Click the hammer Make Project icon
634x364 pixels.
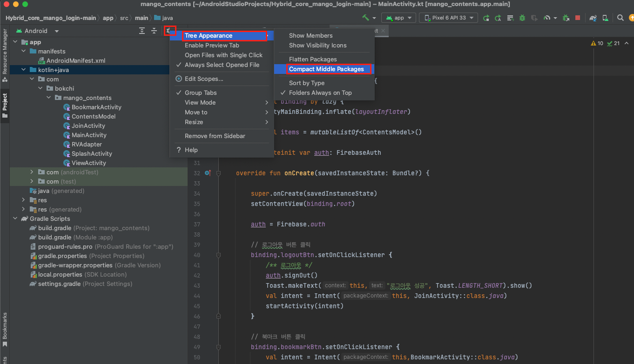pos(366,18)
